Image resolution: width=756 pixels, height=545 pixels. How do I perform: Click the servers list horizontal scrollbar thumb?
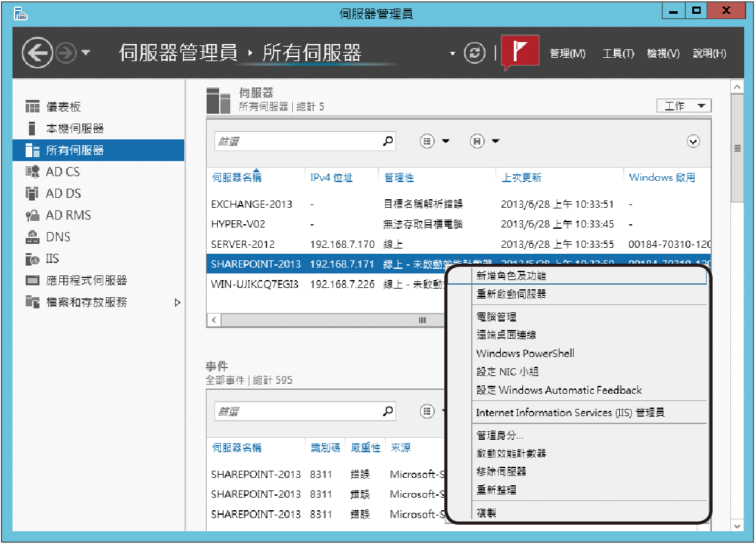coord(333,320)
